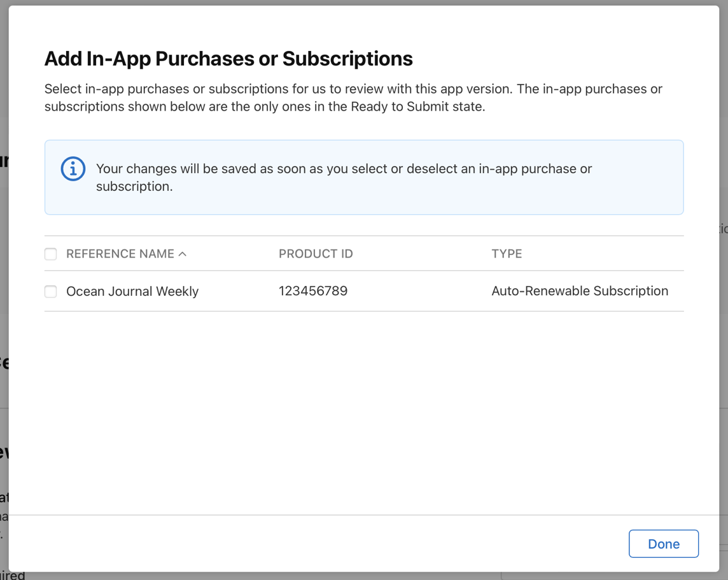Click the sort chevron next to REFERENCE NAME
This screenshot has height=580, width=728.
tap(183, 253)
